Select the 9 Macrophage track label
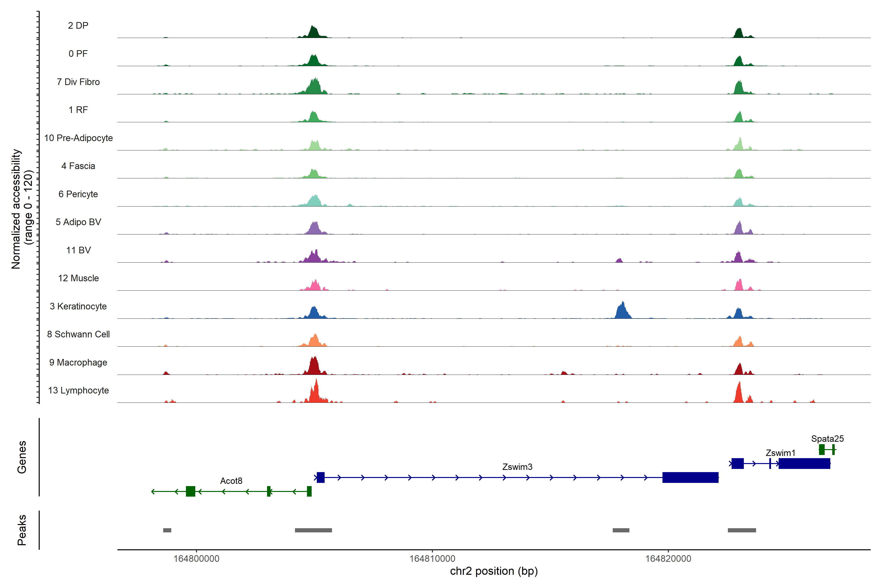 click(x=78, y=362)
